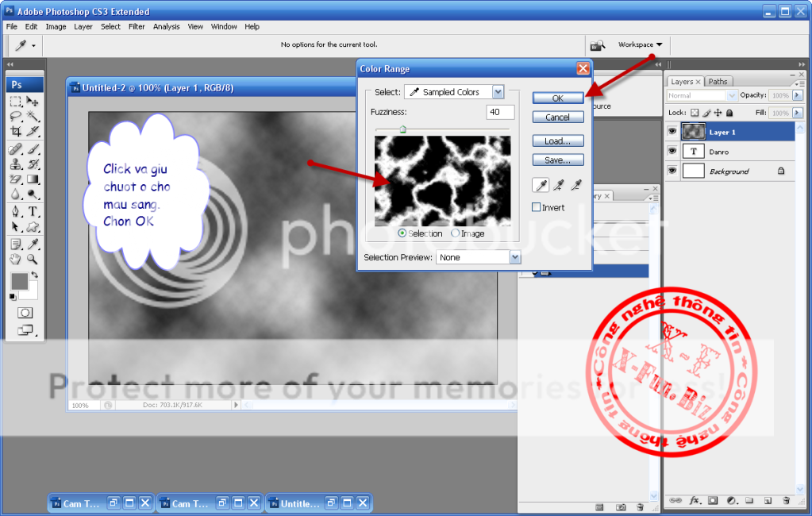
Task: Open the Workspace dropdown
Action: pos(640,44)
